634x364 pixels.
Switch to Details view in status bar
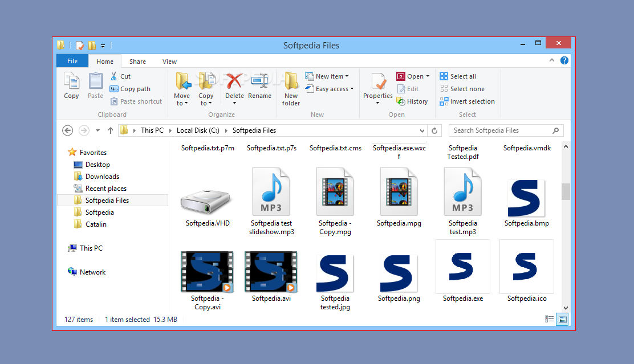549,319
